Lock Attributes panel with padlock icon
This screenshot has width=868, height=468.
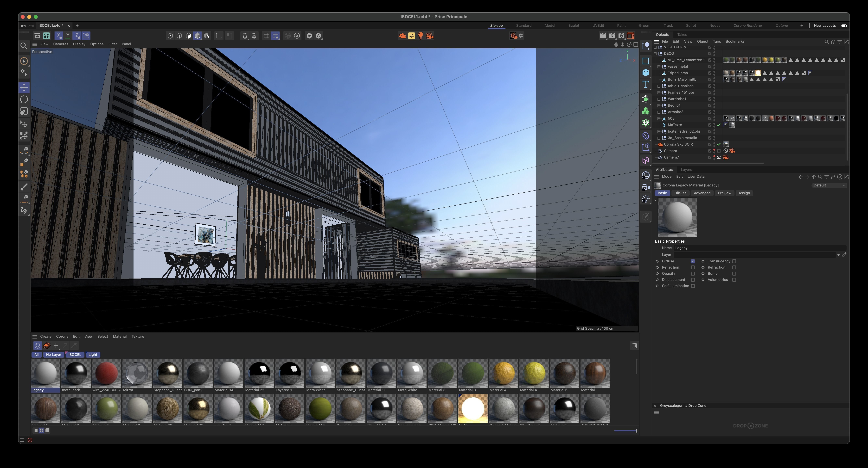[833, 177]
